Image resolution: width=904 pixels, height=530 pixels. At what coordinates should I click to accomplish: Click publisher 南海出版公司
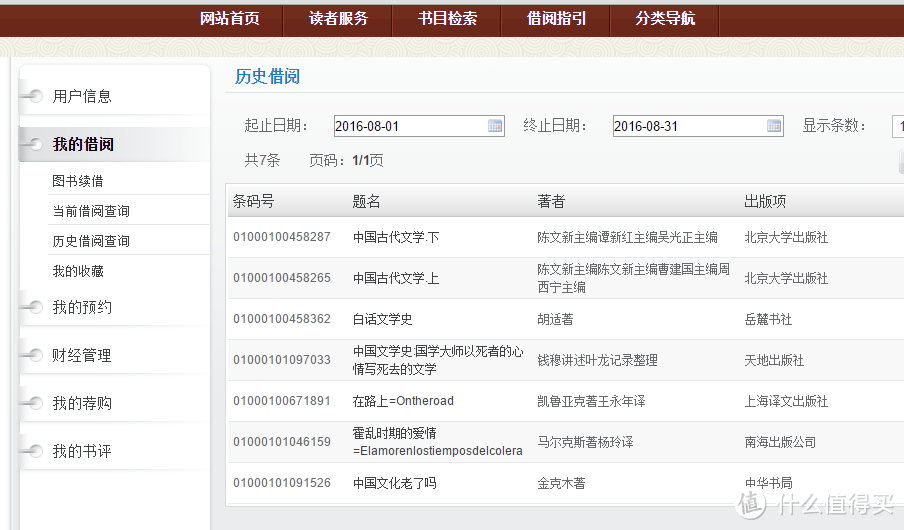tap(780, 442)
